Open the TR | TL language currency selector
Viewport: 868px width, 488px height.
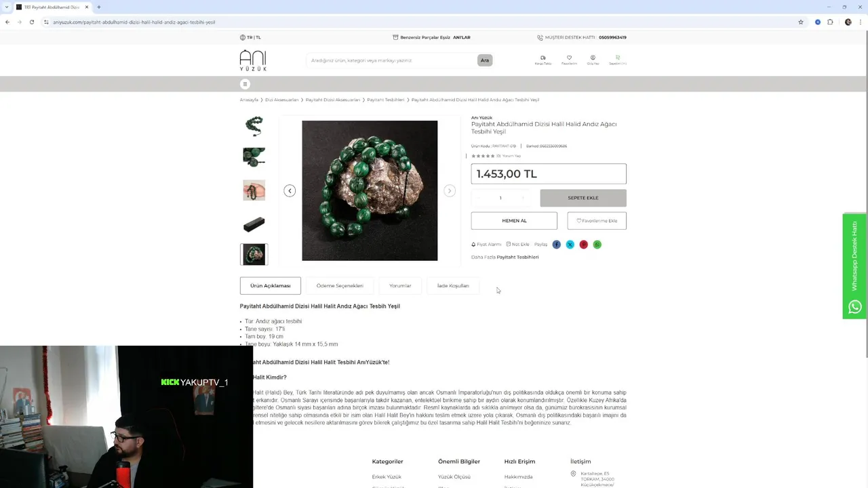(x=250, y=37)
